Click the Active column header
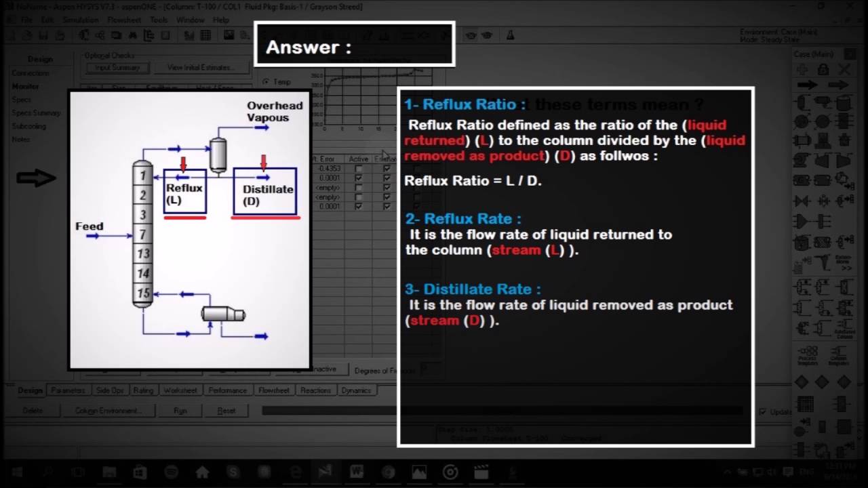The width and height of the screenshot is (868, 488). tap(359, 159)
